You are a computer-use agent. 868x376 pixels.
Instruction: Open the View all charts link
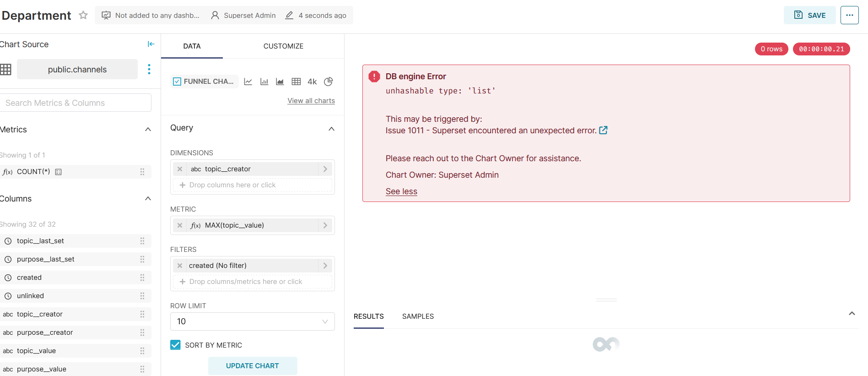(311, 100)
